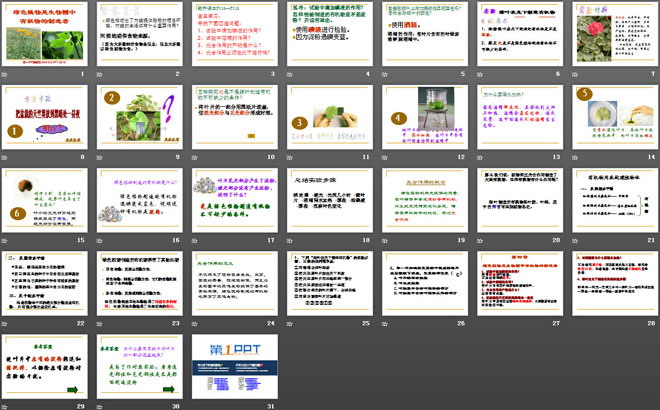This screenshot has width=660, height=410.
Task: Click the number 3 circle on slide 11
Action: 298,122
